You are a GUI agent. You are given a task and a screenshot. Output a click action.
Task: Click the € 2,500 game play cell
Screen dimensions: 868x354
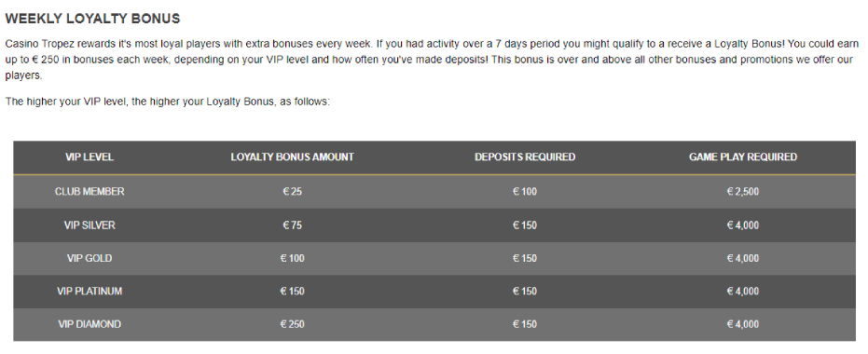point(743,192)
